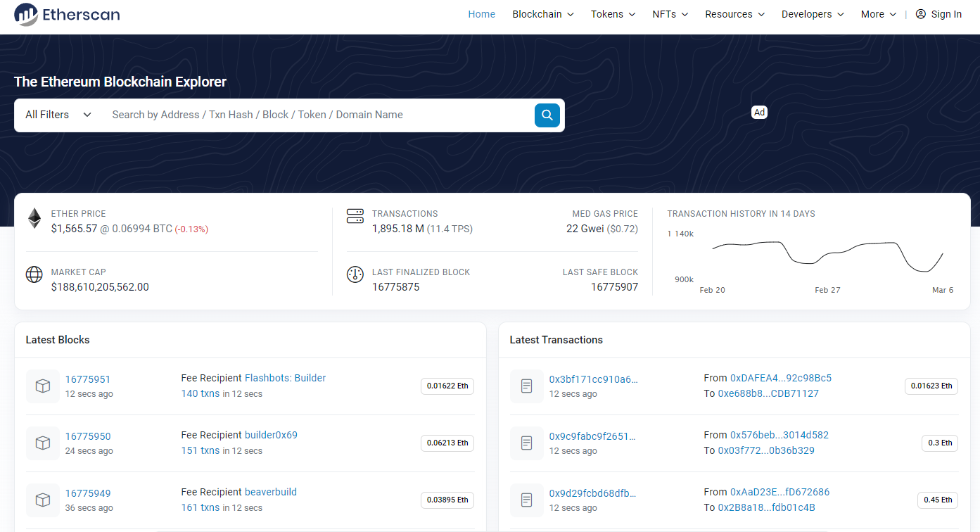
Task: Click the Latest Transactions heading
Action: tap(556, 340)
